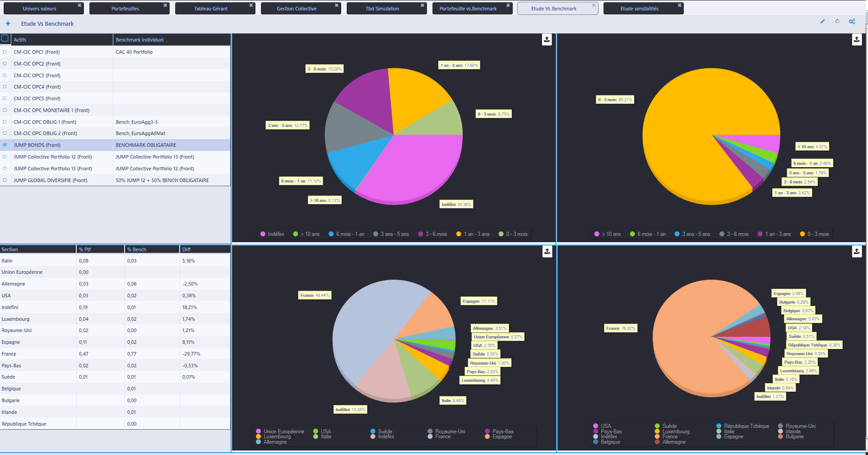Click the edit pencil icon in the header
The height and width of the screenshot is (455, 868).
(822, 21)
